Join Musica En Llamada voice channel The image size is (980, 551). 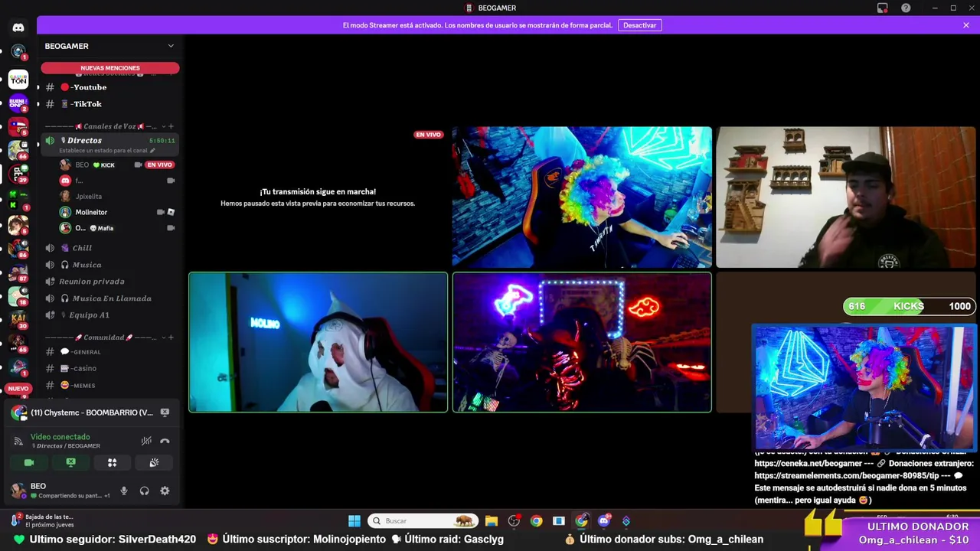110,298
